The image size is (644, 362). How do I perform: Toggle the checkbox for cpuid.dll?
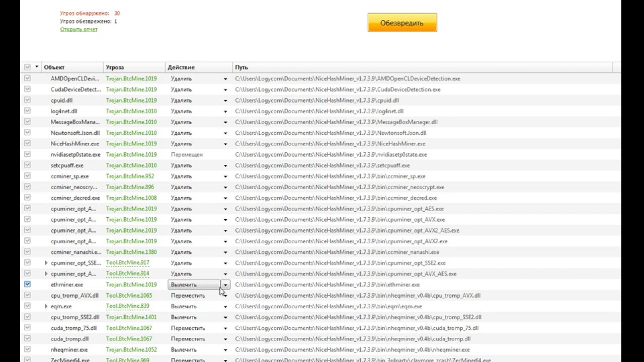pyautogui.click(x=27, y=100)
